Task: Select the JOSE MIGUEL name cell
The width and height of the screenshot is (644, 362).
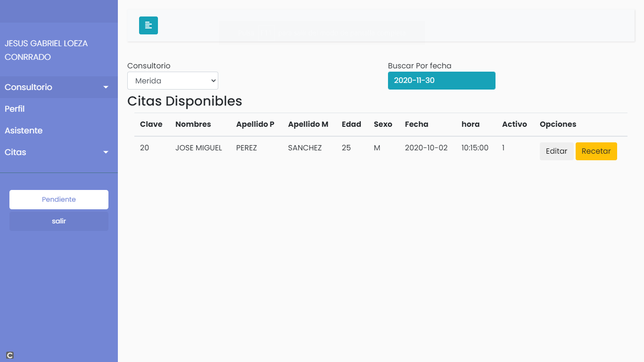Action: click(198, 148)
